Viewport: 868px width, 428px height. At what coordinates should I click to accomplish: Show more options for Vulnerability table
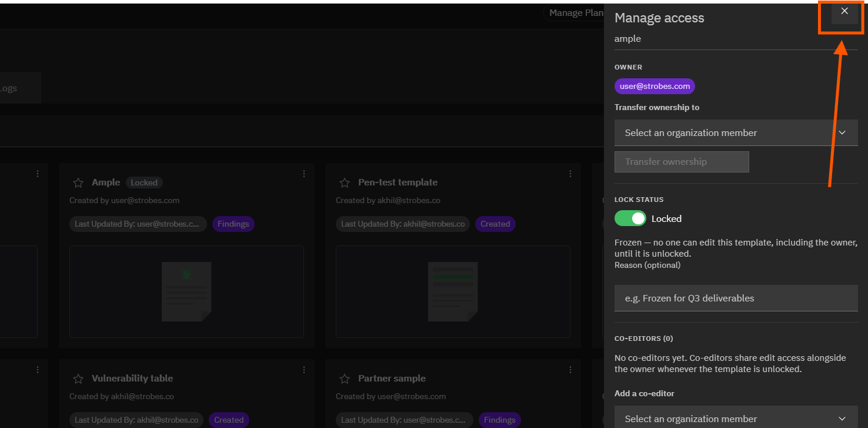(304, 370)
